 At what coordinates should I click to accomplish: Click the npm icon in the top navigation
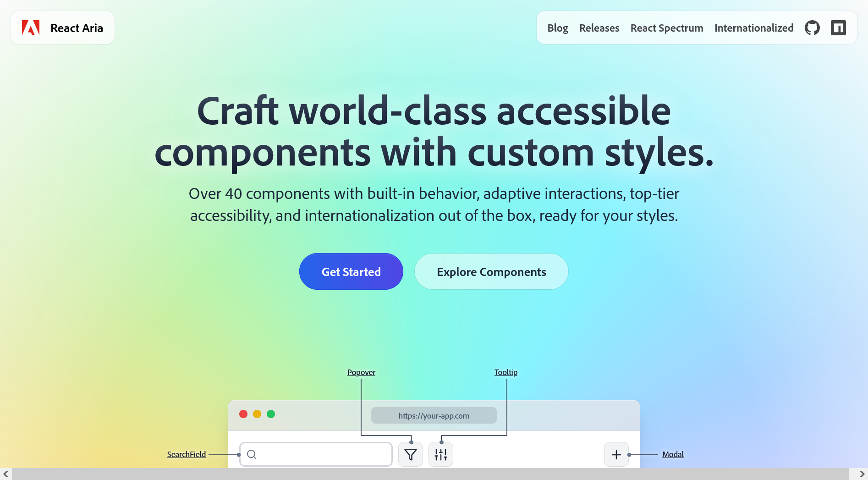point(839,28)
